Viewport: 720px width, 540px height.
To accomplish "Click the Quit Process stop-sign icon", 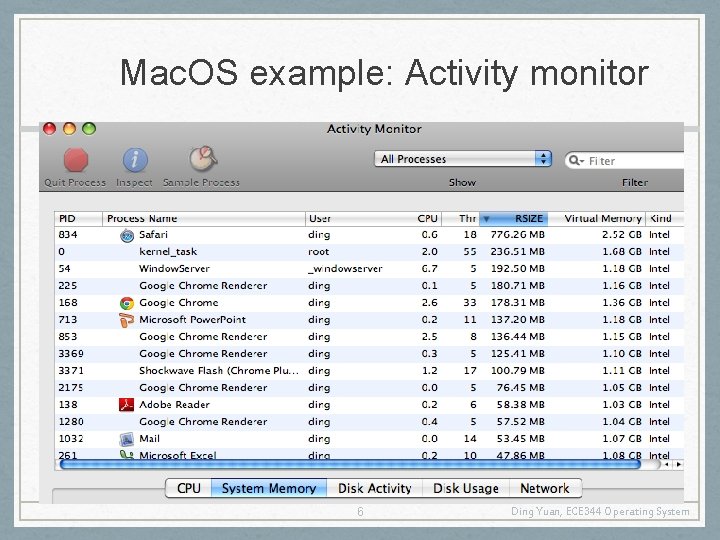I will pyautogui.click(x=76, y=160).
